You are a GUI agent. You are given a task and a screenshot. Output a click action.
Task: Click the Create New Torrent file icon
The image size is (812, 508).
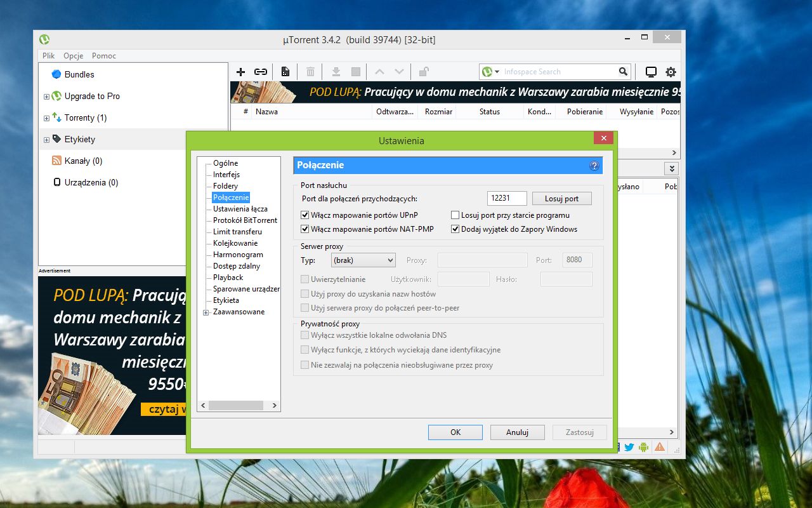285,72
